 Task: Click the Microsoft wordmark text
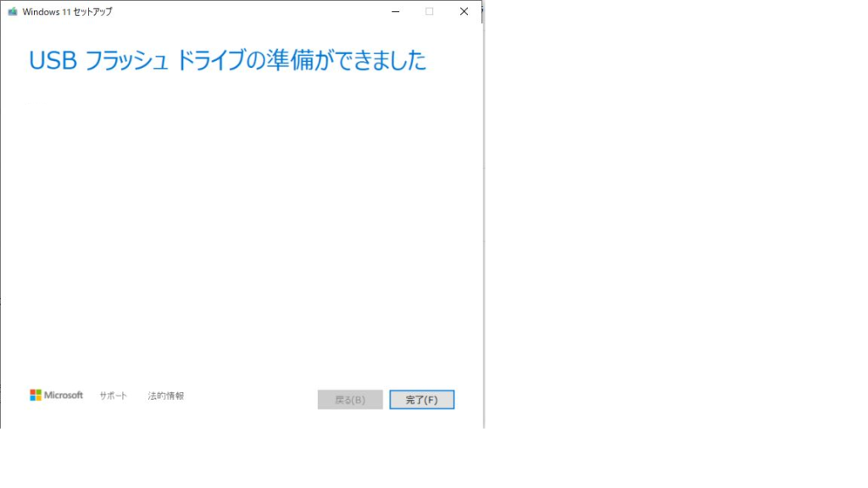(x=64, y=395)
